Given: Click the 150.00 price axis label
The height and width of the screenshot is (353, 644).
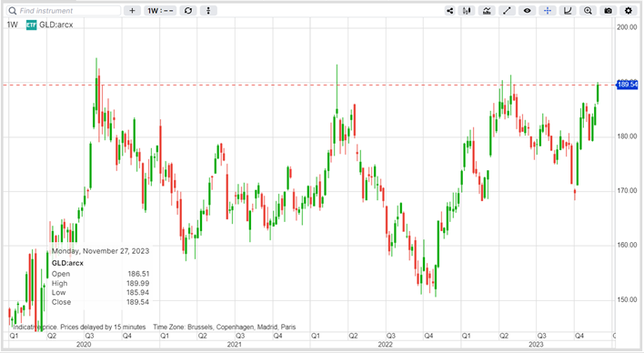Looking at the screenshot, I should (x=627, y=299).
